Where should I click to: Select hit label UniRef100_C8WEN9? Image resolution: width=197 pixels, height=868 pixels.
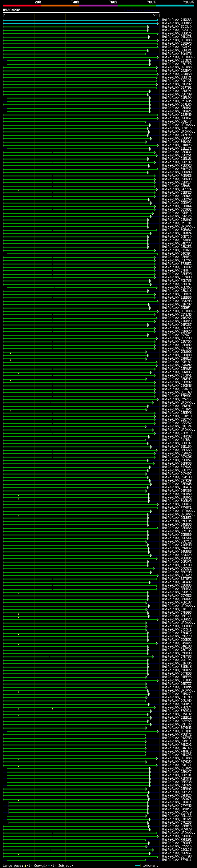(177, 379)
